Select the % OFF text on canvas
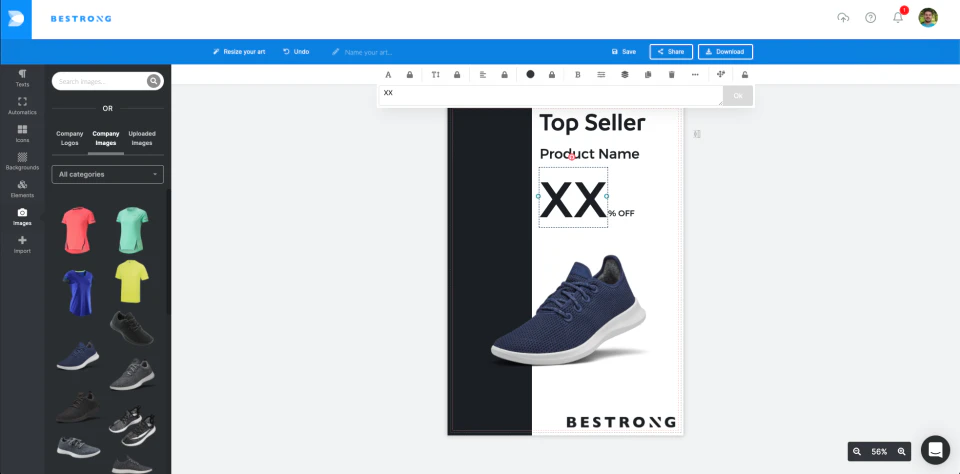This screenshot has width=960, height=474. [x=621, y=213]
